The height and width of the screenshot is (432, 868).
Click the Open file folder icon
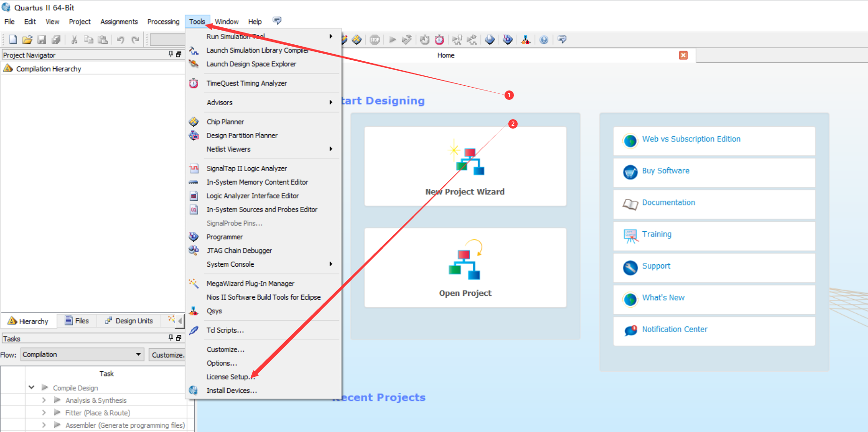click(x=27, y=40)
